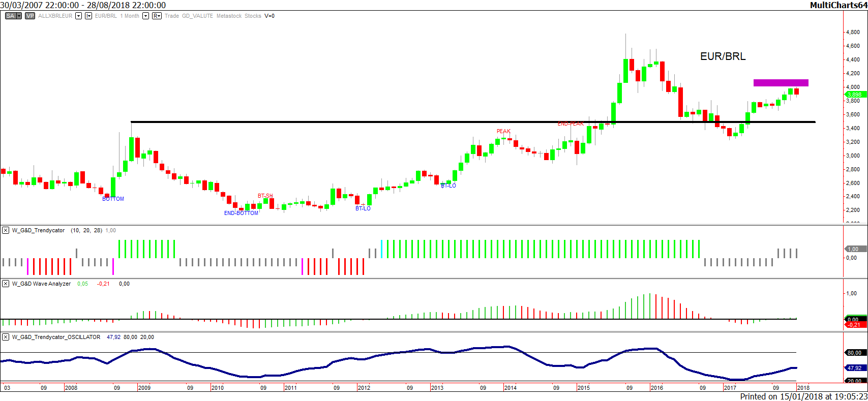
Task: Close the W_G&D Wave Analyzer panel
Action: tap(6, 284)
